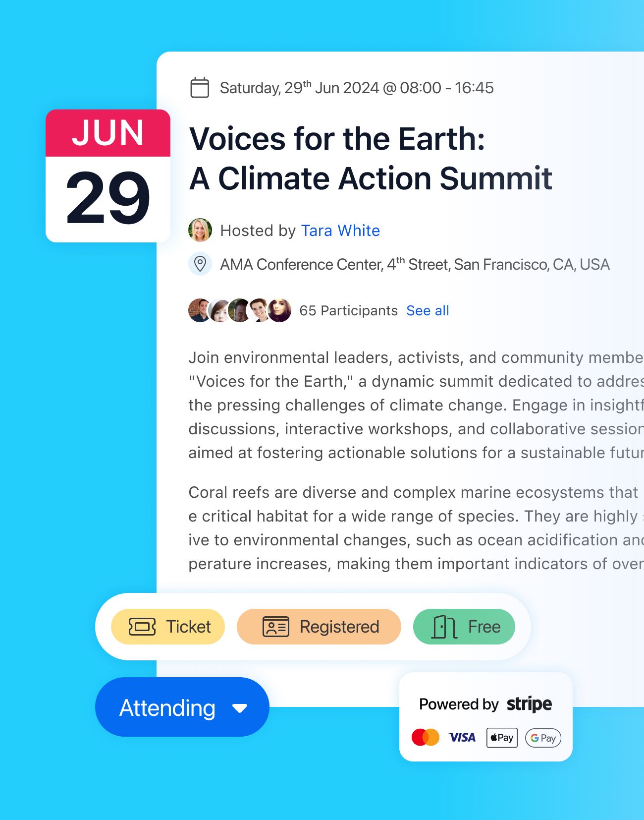Expand the Attending dropdown arrow
Viewport: 644px width, 820px height.
click(240, 708)
